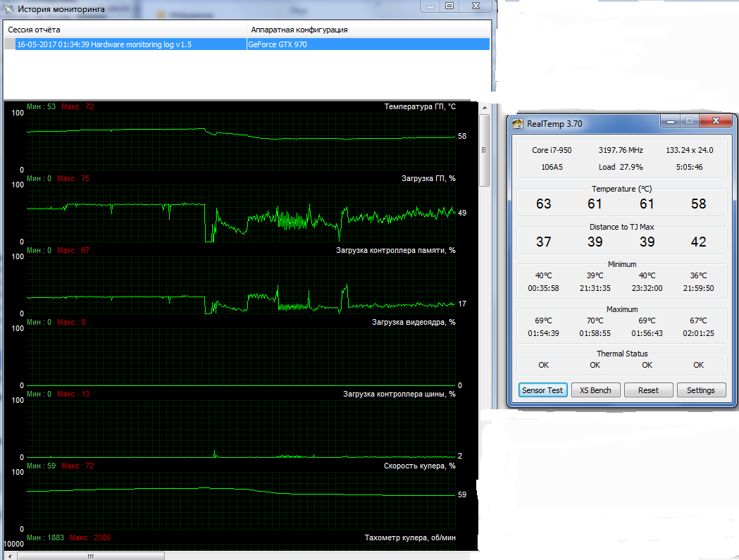Select the session row checkbox icon for 16-05-2017 log
Screen dimensions: 739x560
(9, 44)
